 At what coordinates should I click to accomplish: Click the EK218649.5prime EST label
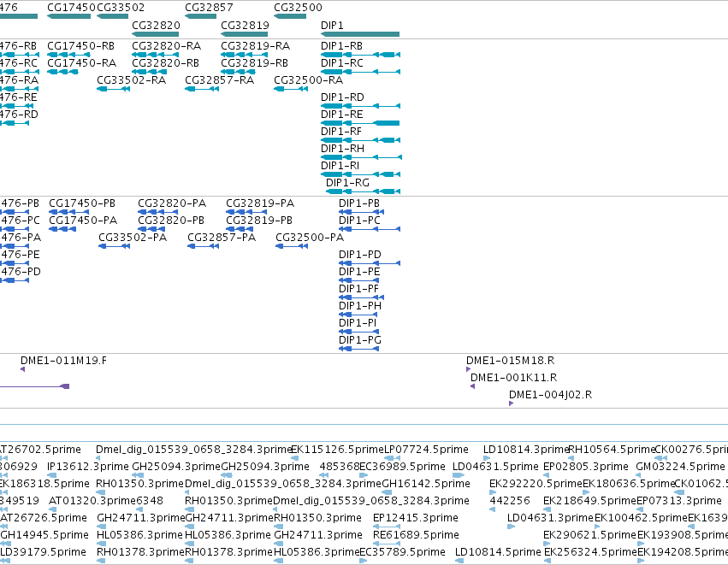click(589, 501)
